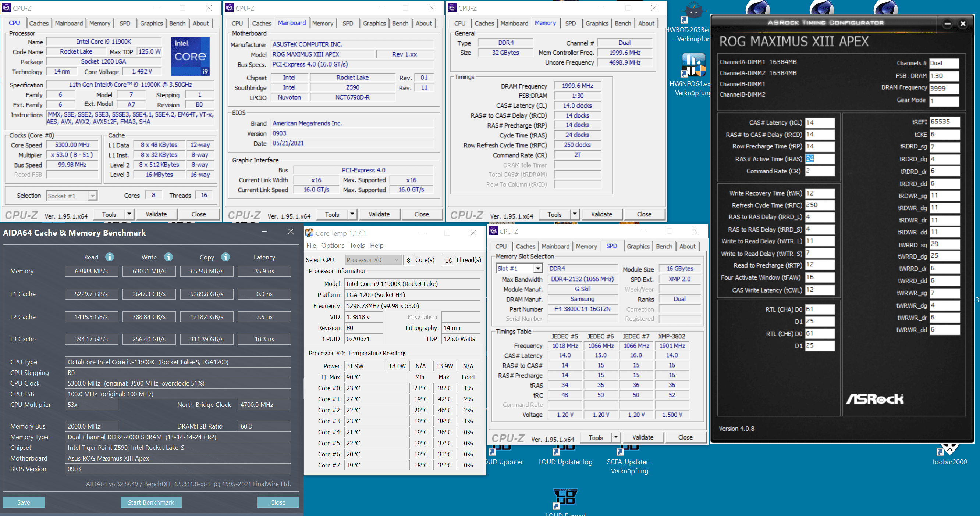The height and width of the screenshot is (516, 980).
Task: Click Tools button in CPU-Z Mainboard window
Action: point(332,214)
